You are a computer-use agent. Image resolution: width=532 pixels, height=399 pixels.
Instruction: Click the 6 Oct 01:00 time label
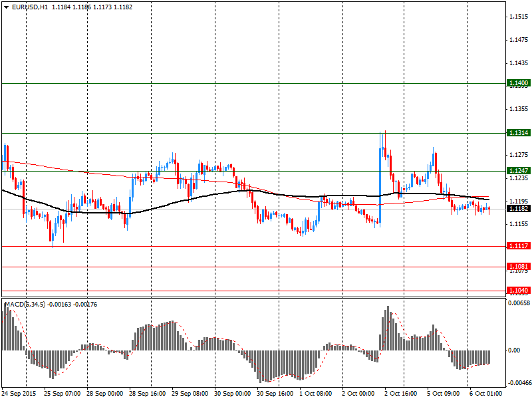(486, 394)
